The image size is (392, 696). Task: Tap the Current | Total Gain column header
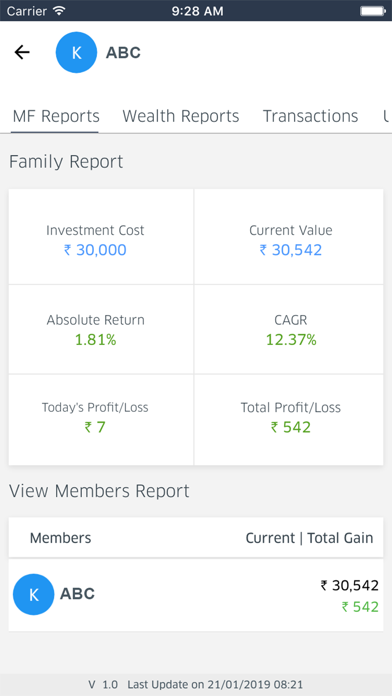[x=309, y=538]
